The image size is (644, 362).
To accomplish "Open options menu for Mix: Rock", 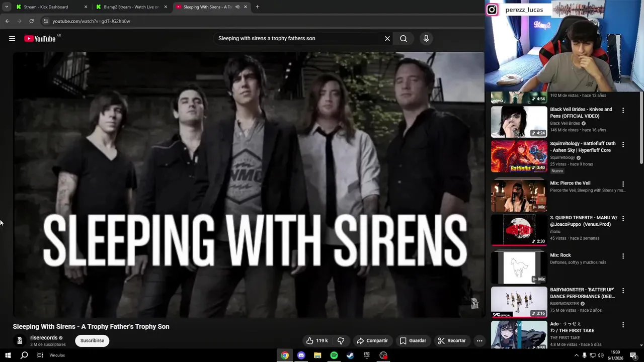I will [x=623, y=256].
